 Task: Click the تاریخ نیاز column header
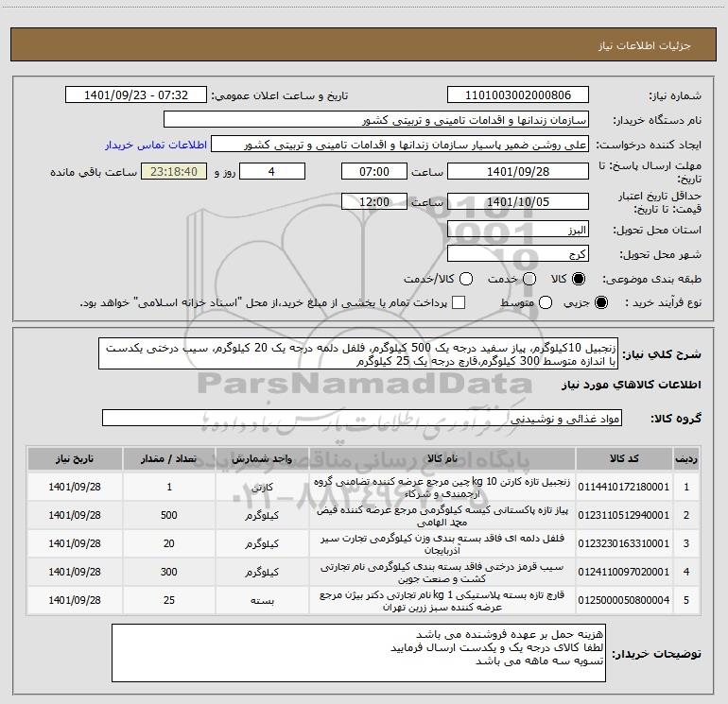click(75, 459)
